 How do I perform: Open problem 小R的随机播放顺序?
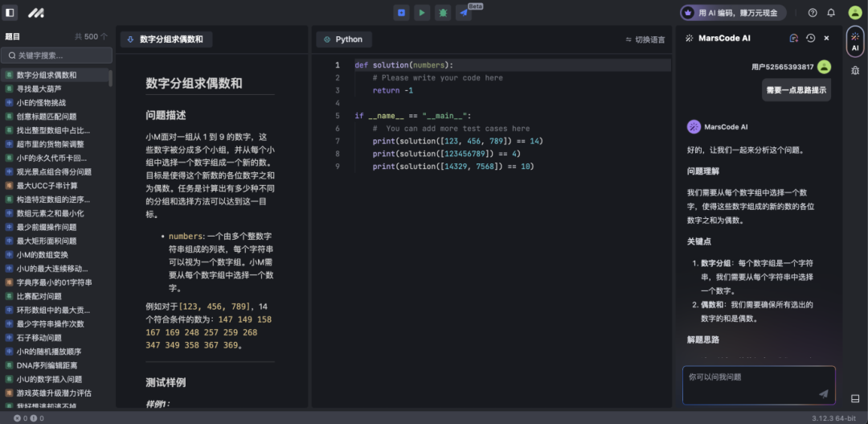(x=55, y=352)
